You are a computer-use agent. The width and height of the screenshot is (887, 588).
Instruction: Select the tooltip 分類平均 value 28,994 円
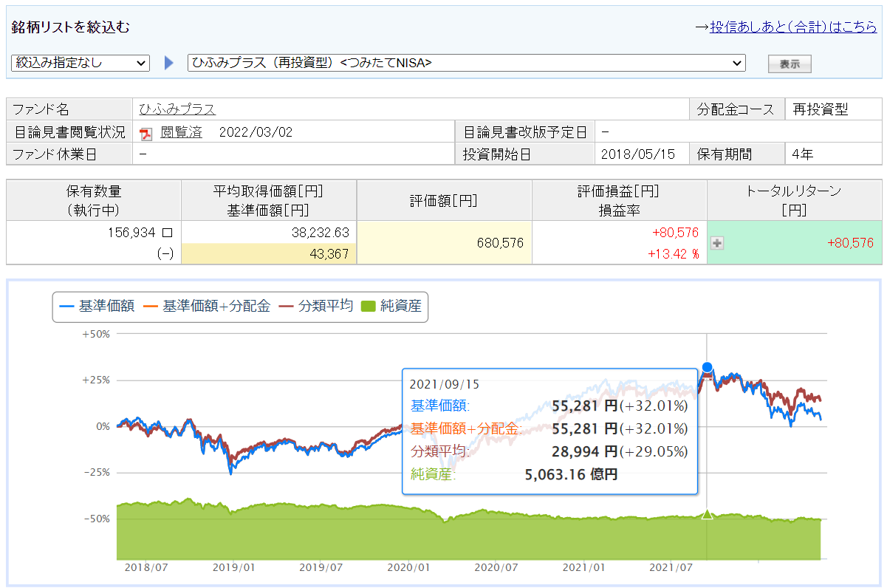(585, 451)
